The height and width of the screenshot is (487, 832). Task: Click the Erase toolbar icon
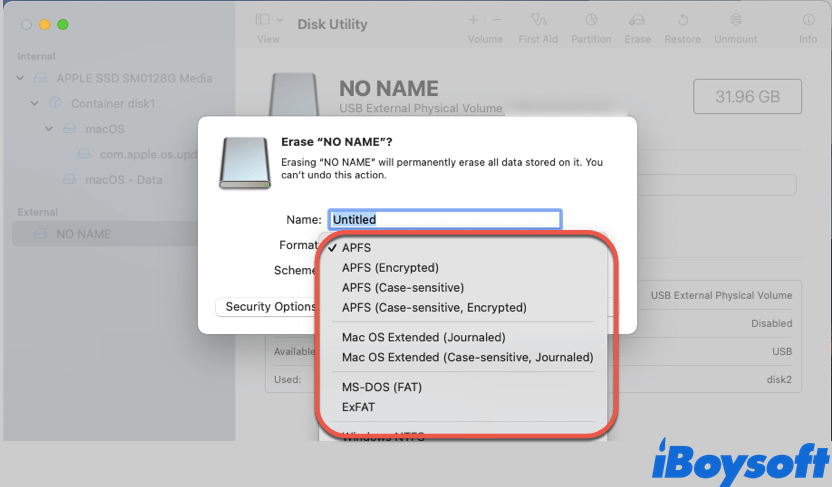pyautogui.click(x=636, y=20)
